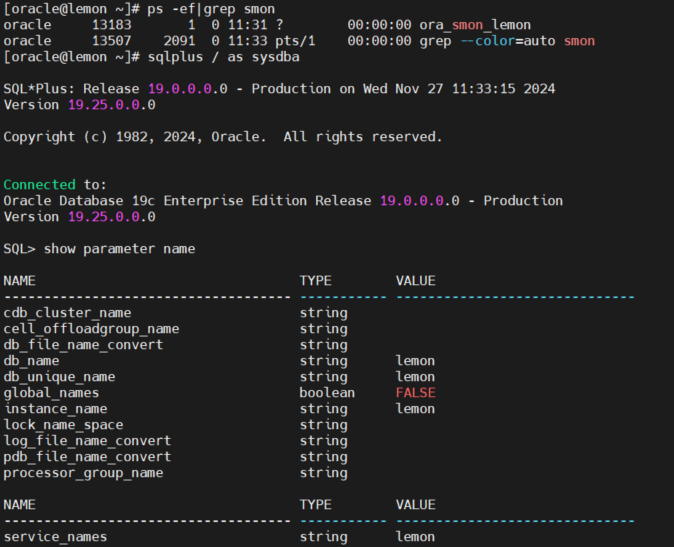The width and height of the screenshot is (674, 547).
Task: Select process ID 13183 in ps output
Action: [112, 25]
